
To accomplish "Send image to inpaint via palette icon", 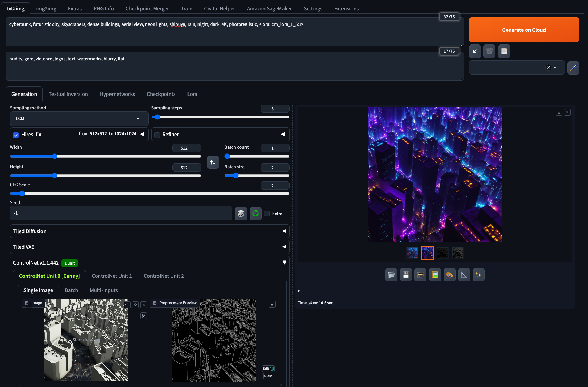I will coord(449,275).
